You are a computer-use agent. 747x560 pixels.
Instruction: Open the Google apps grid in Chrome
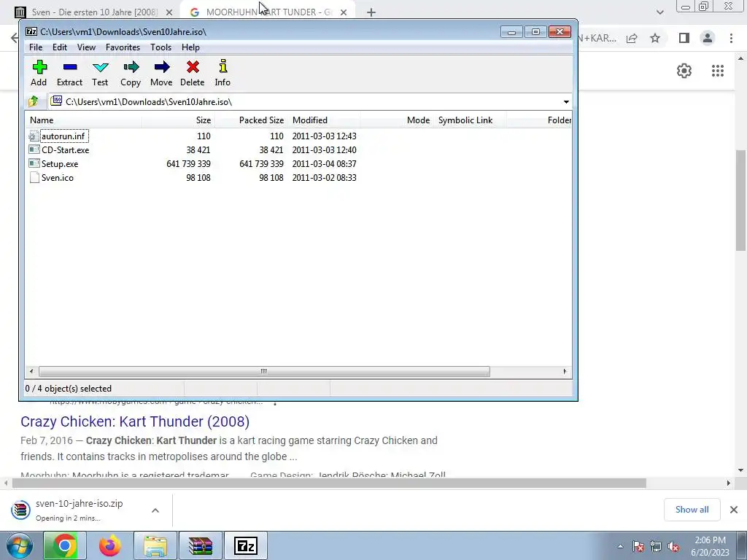tap(718, 71)
